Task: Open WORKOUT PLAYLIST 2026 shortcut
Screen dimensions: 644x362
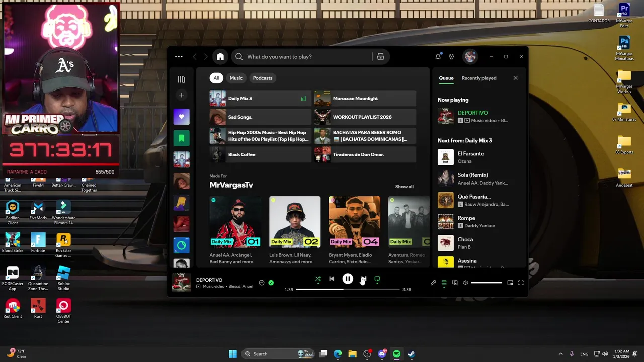Action: coord(365,117)
